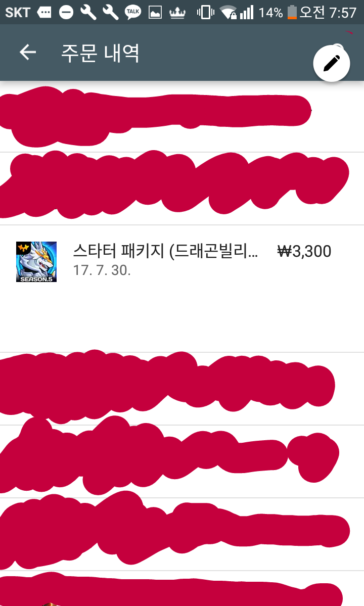Tap the picture notification icon in status bar
Screen dimensions: 364x606
pyautogui.click(x=155, y=13)
